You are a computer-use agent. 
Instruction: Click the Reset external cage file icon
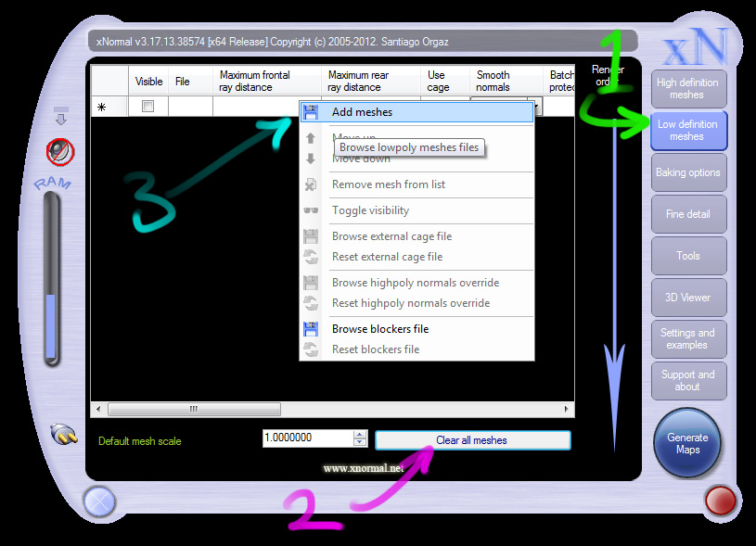coord(311,257)
